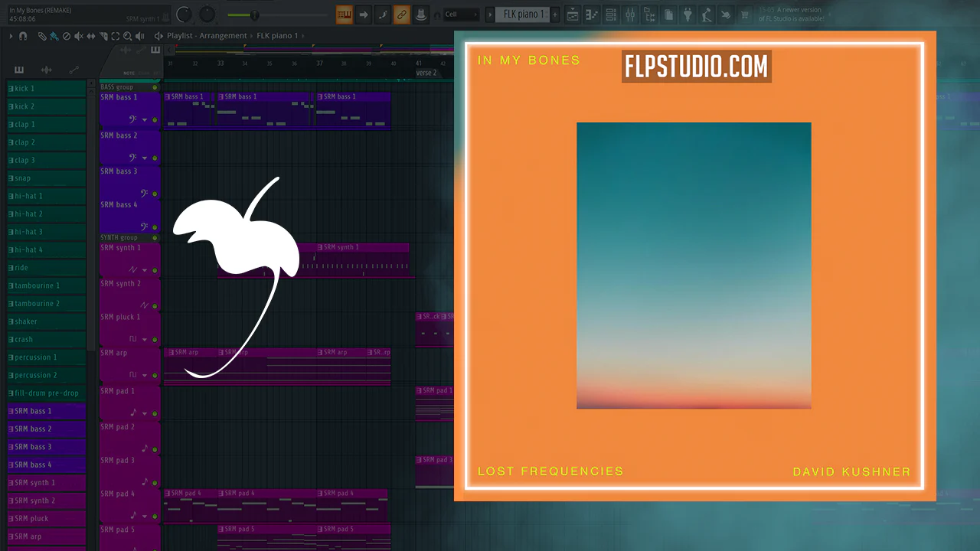Click the knob icon beside multilink button
The height and width of the screenshot is (551, 980).
click(x=420, y=15)
